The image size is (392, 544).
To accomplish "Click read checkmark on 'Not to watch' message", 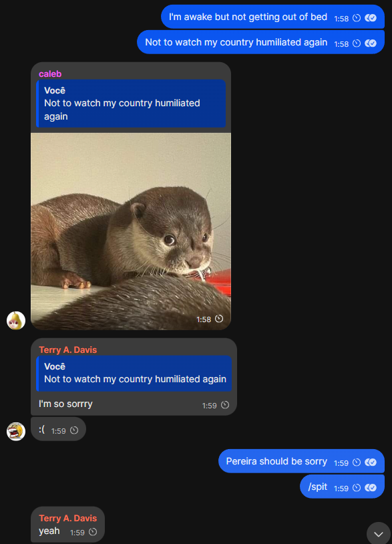I will click(371, 43).
